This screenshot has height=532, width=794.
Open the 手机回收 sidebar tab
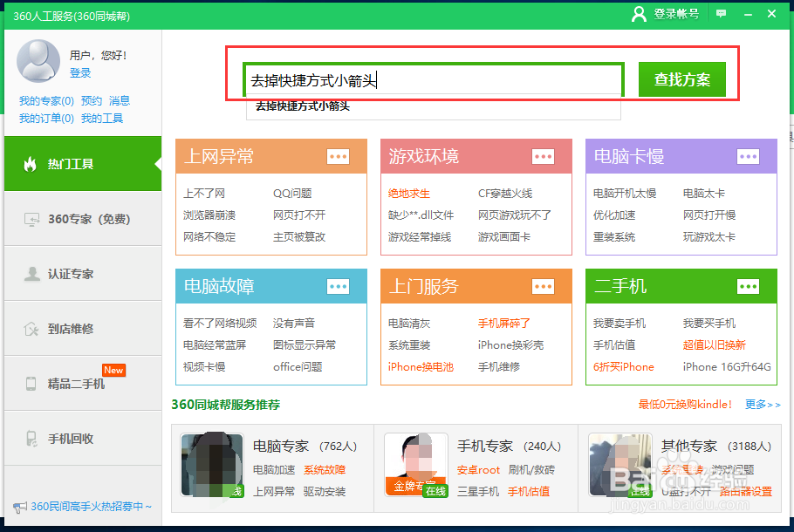[83, 439]
